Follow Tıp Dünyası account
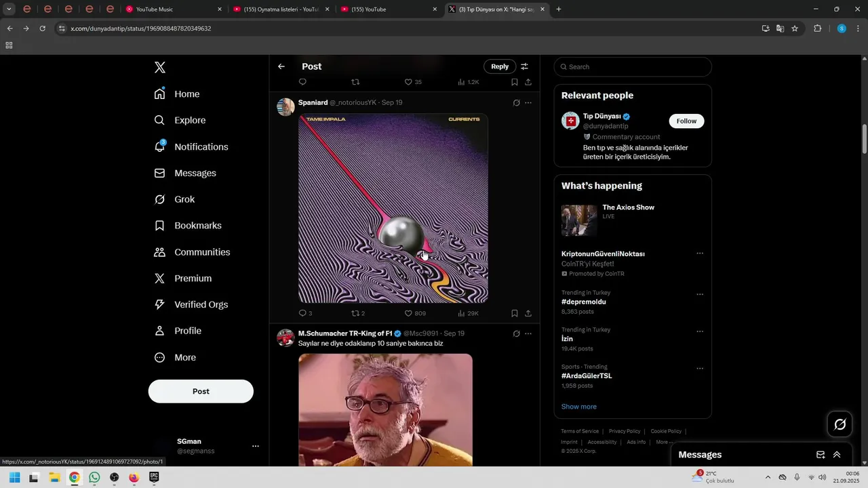This screenshot has height=488, width=868. point(686,121)
